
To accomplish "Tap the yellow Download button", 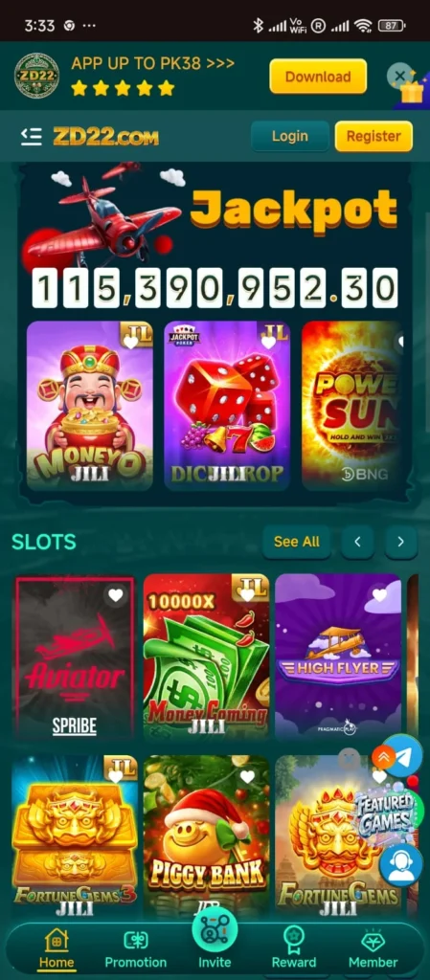I will 318,77.
